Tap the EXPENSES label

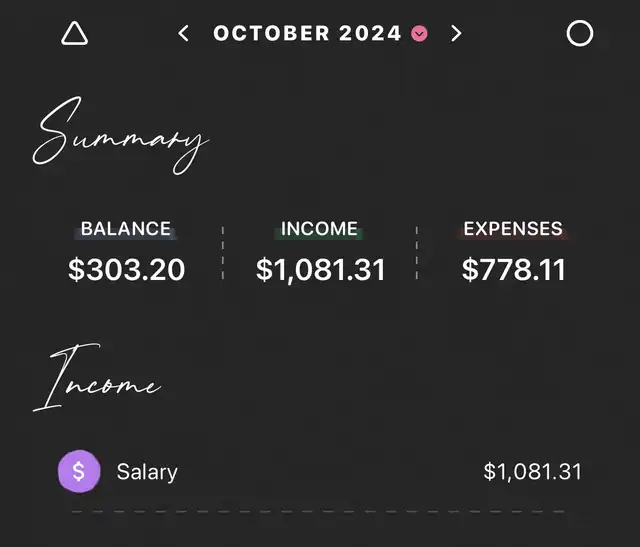(x=513, y=229)
